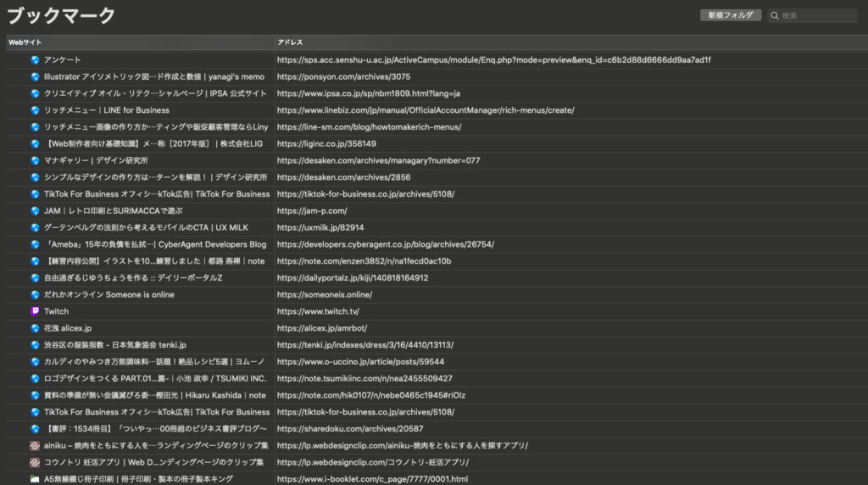Screen dimensions: 868x485
Task: Click globe icon of 【練習内容公開】 note row
Action: tap(35, 261)
